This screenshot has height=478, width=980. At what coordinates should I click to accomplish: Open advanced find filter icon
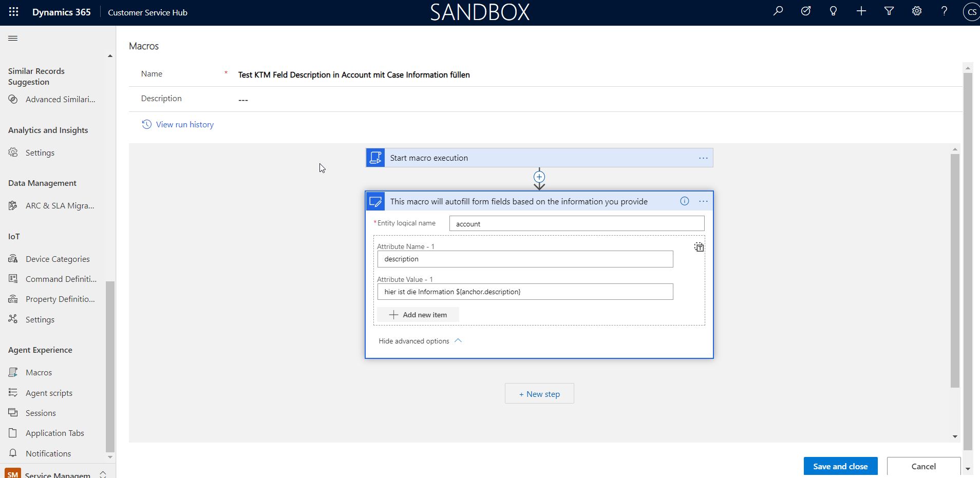click(889, 11)
